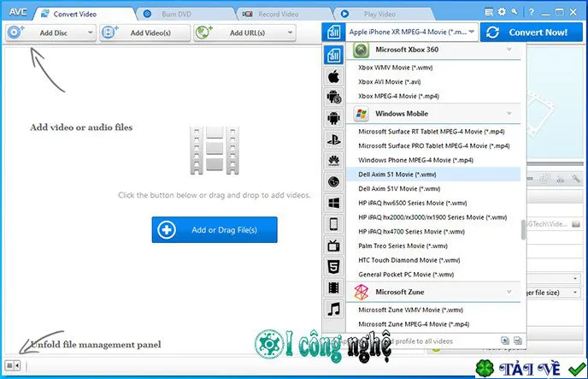Switch to the Convert Video tab

(74, 14)
